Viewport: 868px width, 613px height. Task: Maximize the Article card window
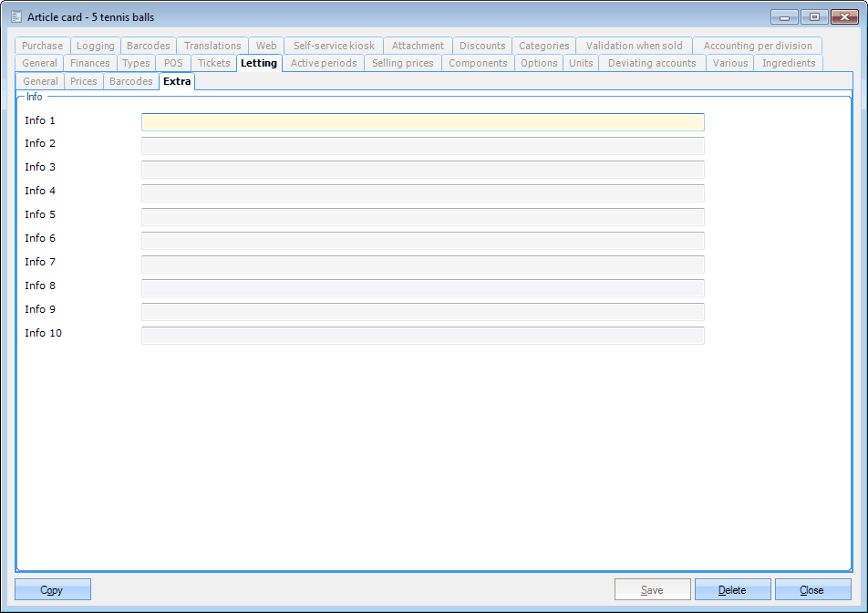click(813, 16)
